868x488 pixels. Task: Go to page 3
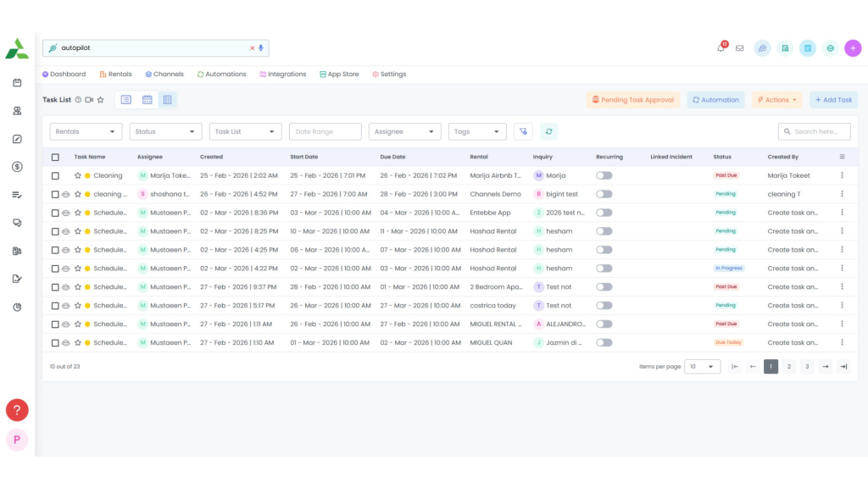pos(807,367)
